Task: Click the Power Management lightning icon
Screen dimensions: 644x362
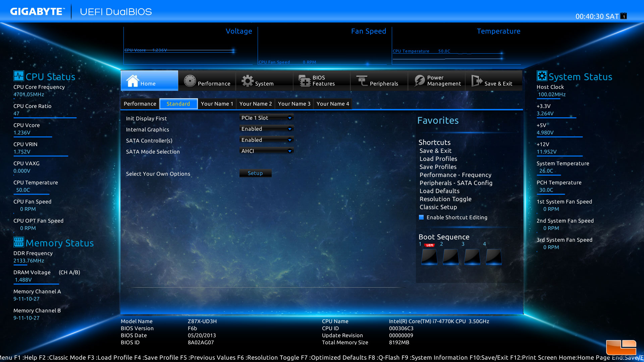Action: pyautogui.click(x=420, y=81)
